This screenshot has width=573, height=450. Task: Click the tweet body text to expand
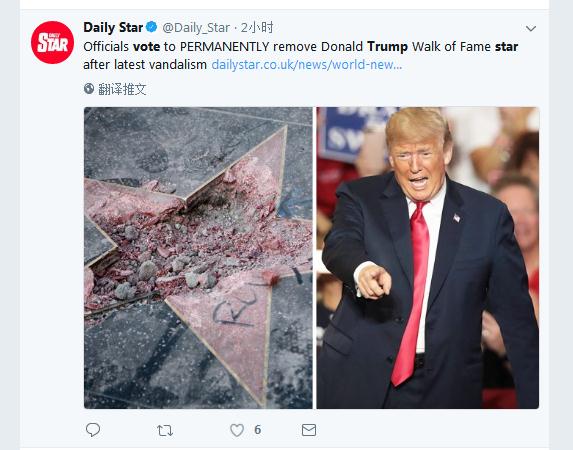coord(301,56)
